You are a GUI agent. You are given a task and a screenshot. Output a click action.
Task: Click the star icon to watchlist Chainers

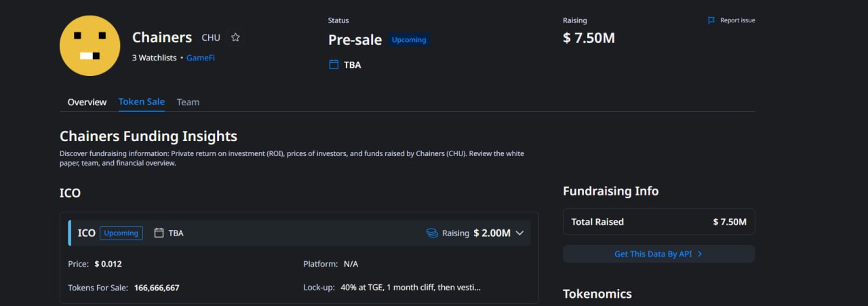point(235,37)
